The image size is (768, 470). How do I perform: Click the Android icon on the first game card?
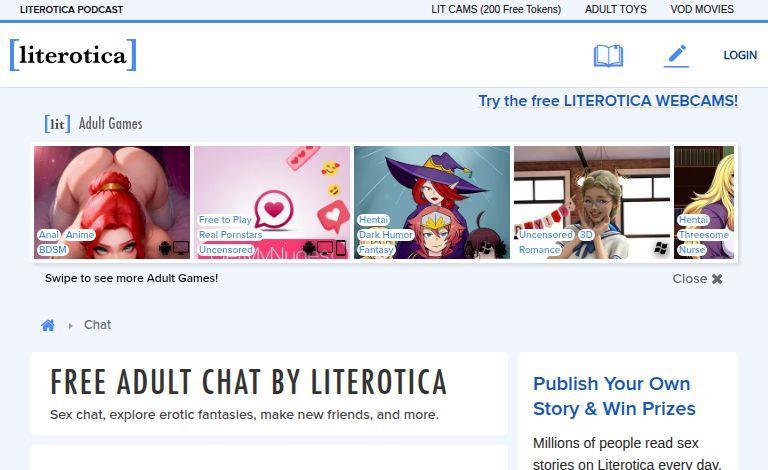(x=165, y=248)
